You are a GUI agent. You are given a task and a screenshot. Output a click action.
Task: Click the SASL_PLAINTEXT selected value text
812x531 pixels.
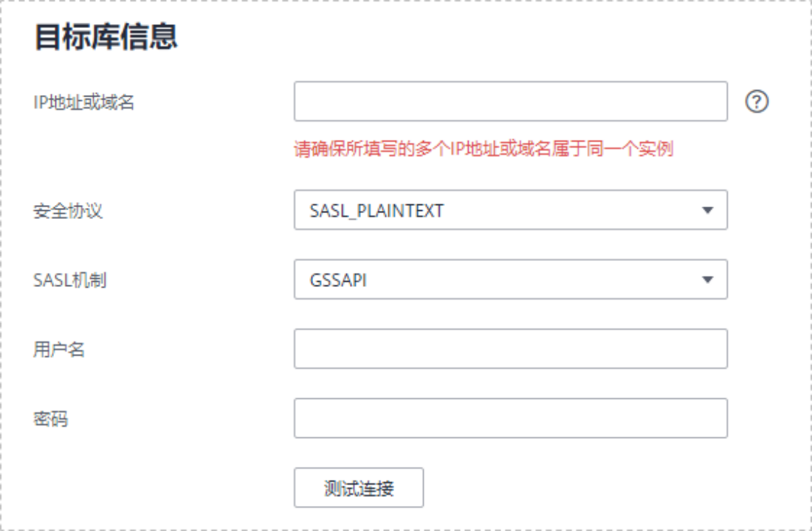(x=376, y=211)
